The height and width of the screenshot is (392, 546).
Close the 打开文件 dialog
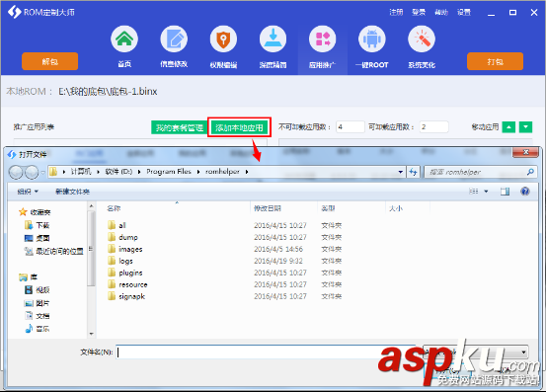tap(525, 152)
